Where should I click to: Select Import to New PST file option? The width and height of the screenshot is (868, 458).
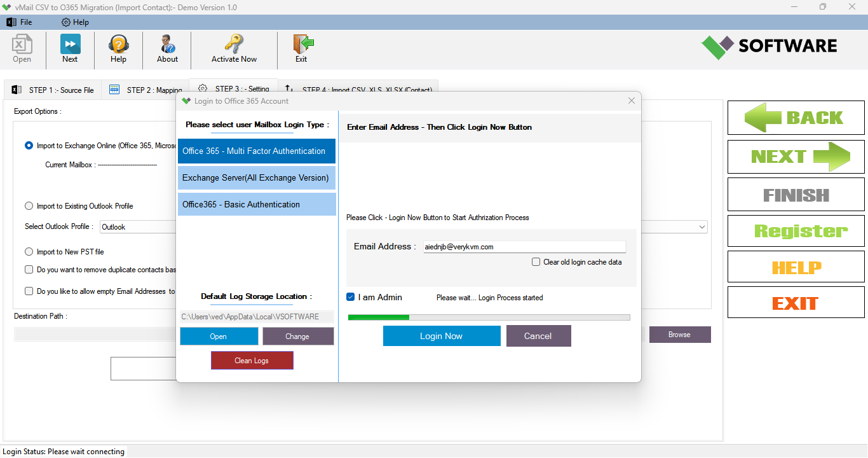pyautogui.click(x=29, y=252)
